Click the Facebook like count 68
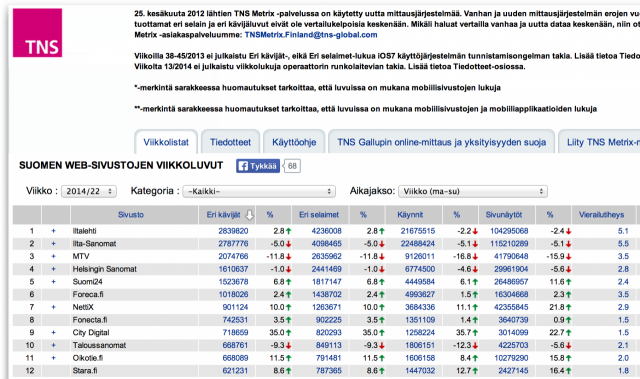640x379 pixels. [292, 166]
